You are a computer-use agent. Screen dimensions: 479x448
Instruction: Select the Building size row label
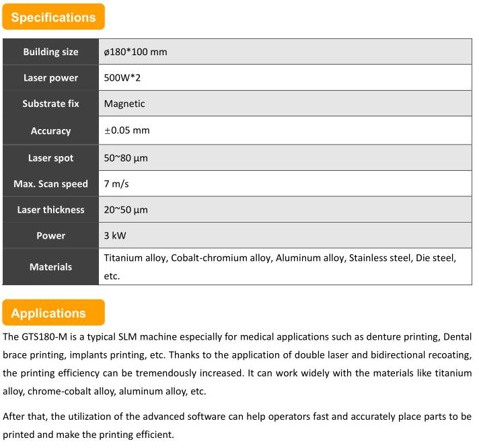[50, 52]
